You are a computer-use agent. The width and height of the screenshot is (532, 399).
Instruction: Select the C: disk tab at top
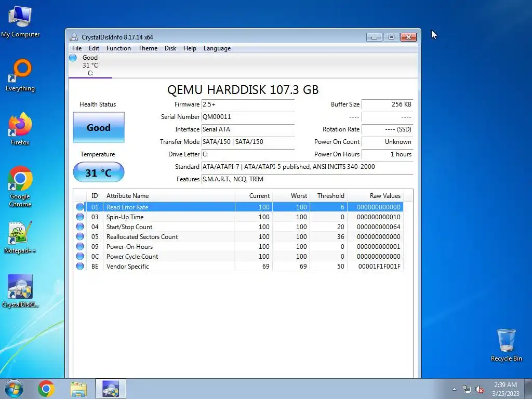tap(90, 65)
